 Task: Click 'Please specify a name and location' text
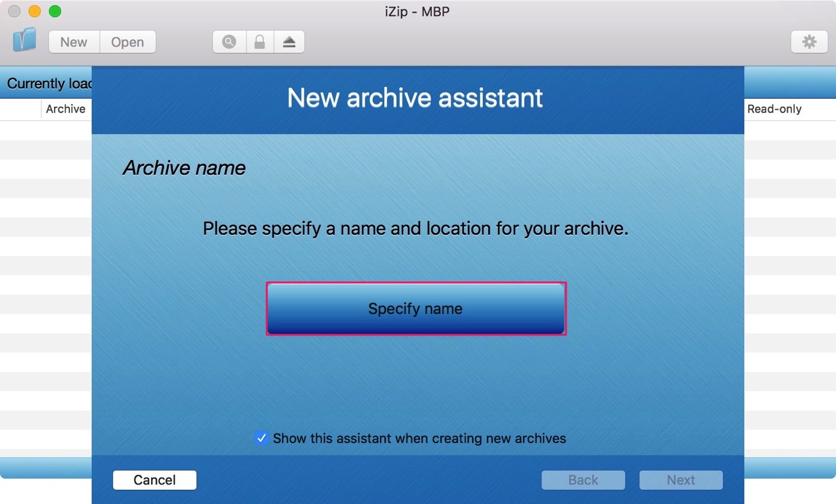tap(415, 228)
